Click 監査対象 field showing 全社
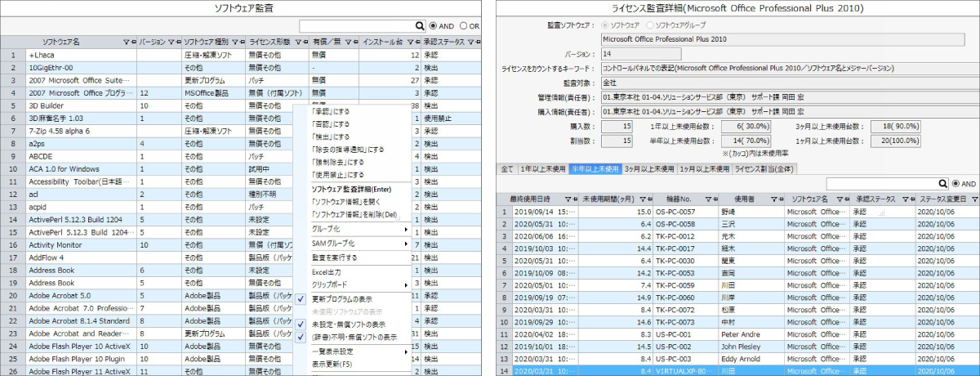 tap(789, 83)
